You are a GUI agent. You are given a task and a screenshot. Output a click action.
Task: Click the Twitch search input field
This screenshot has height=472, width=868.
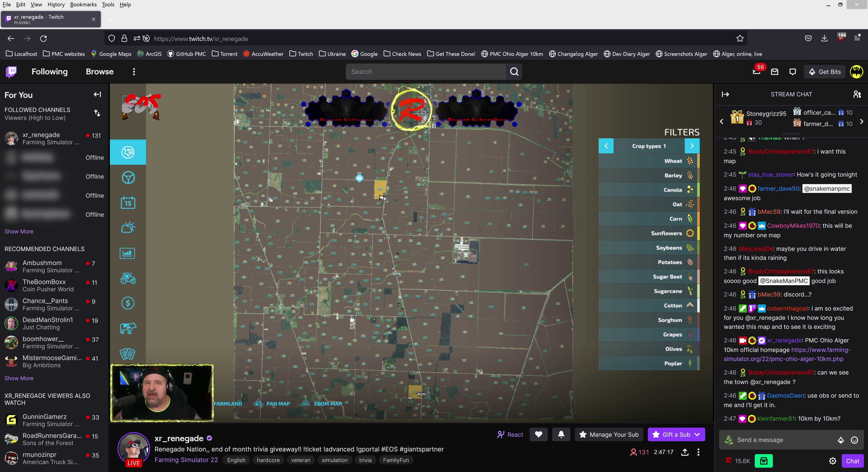pos(426,72)
